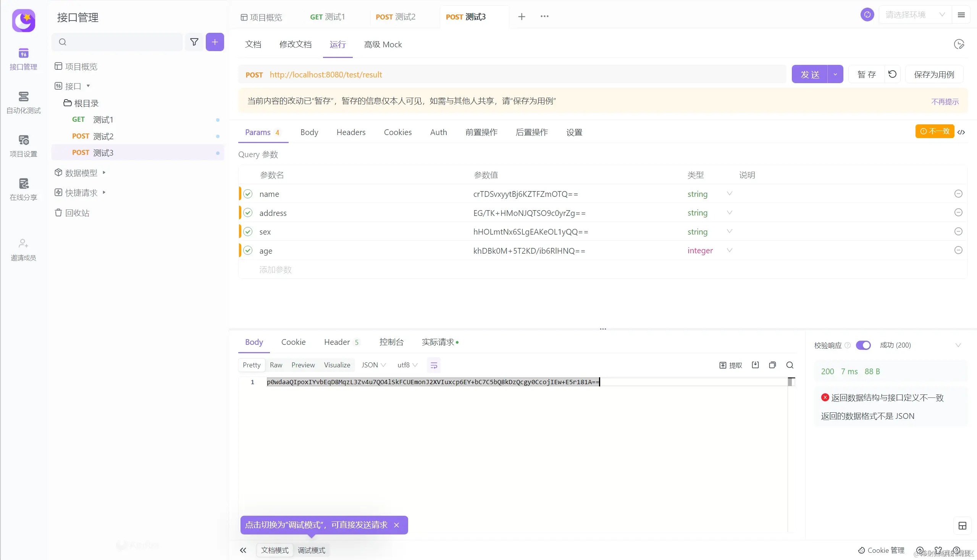Click the reset/restore arrow icon beside 暂存
This screenshot has width=977, height=560.
coord(892,74)
